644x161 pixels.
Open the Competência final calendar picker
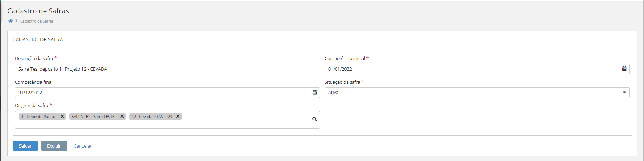pos(314,93)
